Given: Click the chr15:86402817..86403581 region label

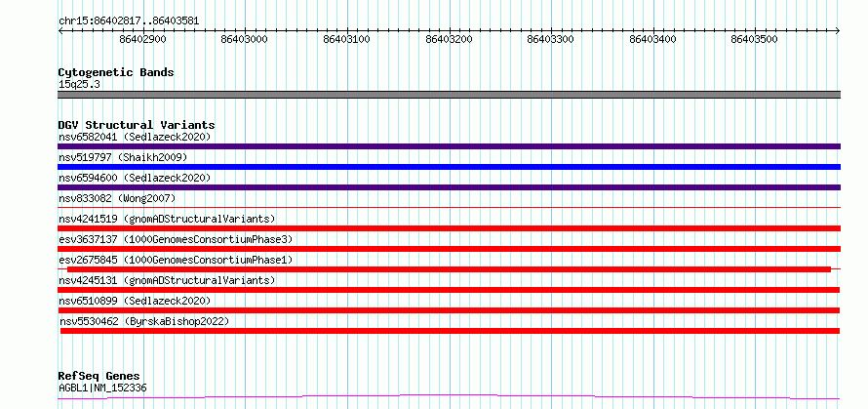Looking at the screenshot, I should click(x=129, y=21).
